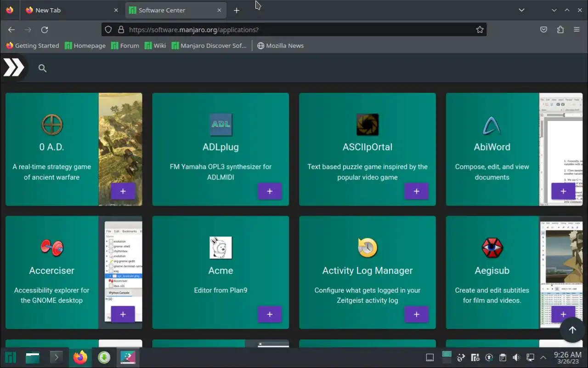Screen dimensions: 588x368
Task: Go back with the browser back arrow
Action: (x=11, y=29)
